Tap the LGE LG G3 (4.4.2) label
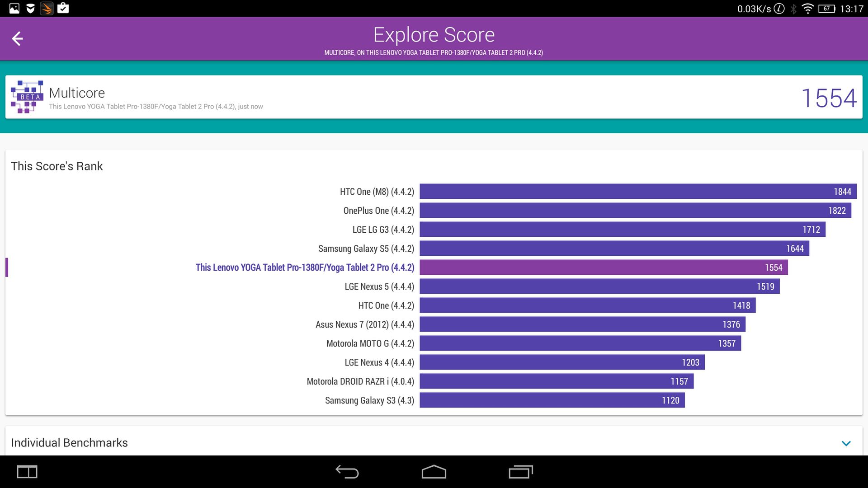The image size is (868, 488). coord(383,230)
